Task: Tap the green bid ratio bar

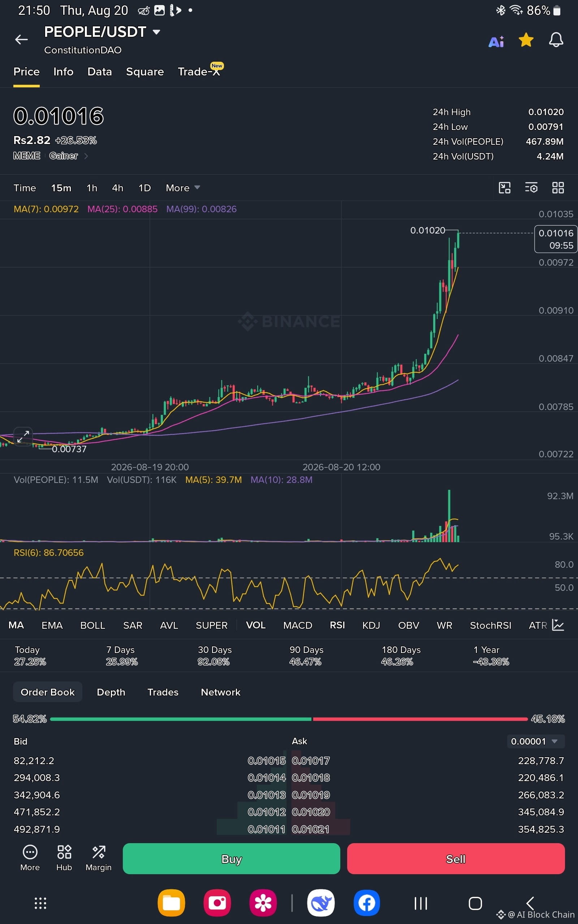Action: (181, 719)
